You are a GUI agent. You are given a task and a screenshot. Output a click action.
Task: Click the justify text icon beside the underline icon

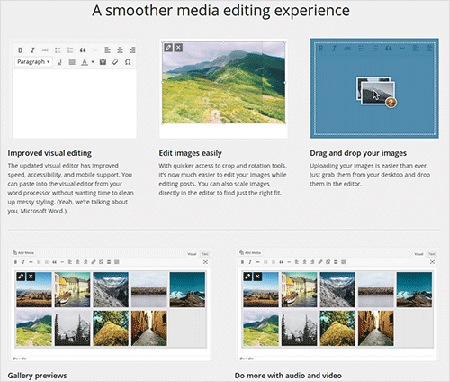(x=72, y=62)
